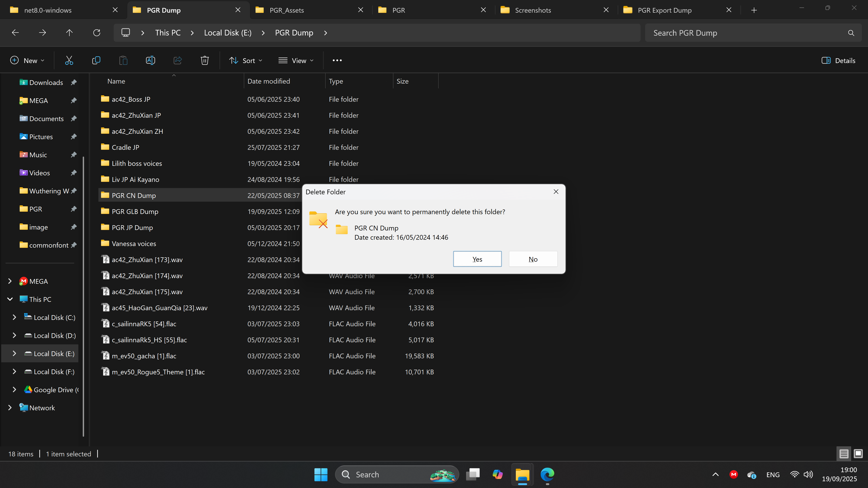This screenshot has width=868, height=488.
Task: Toggle the Details pane button
Action: click(x=838, y=61)
